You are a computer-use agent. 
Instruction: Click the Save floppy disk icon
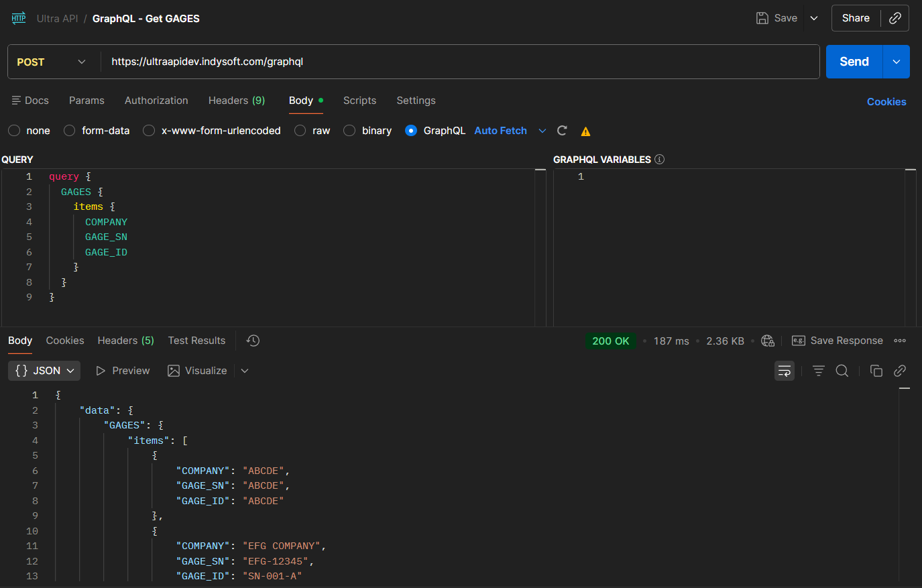(762, 18)
